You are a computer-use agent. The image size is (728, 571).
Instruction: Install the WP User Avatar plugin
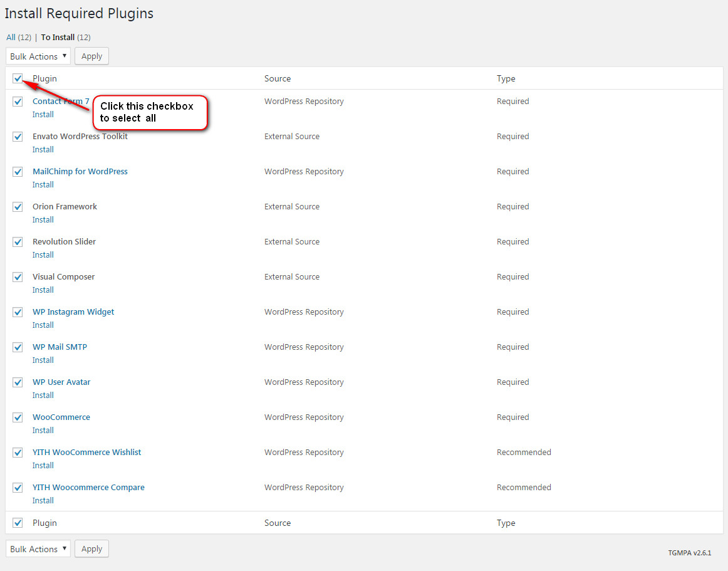(x=43, y=395)
